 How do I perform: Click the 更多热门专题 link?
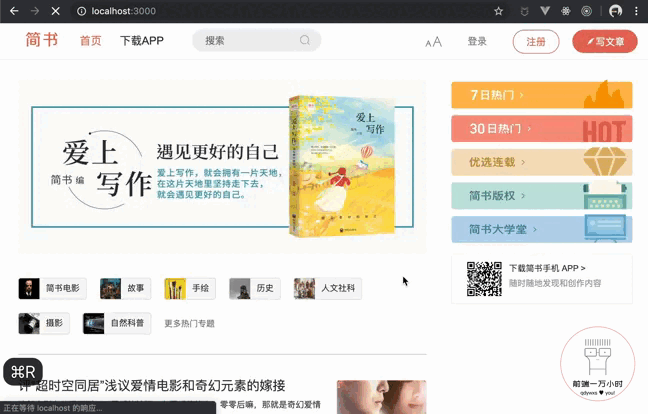pyautogui.click(x=189, y=323)
